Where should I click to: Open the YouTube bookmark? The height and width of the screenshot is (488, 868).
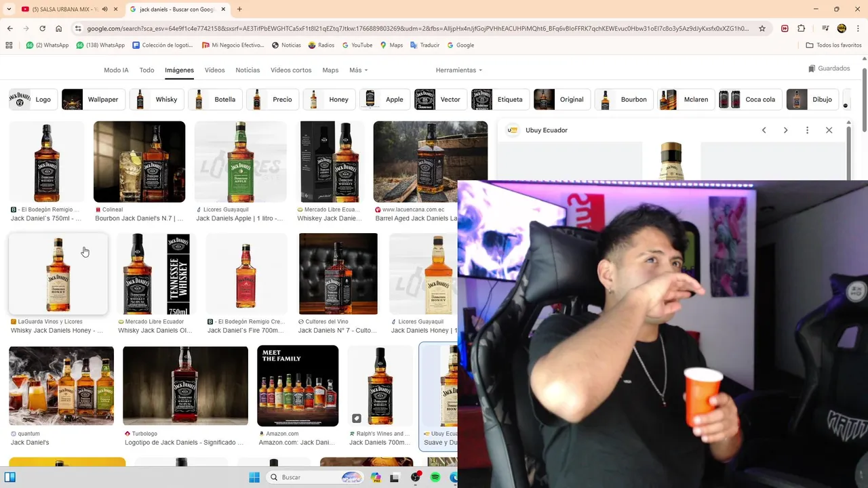coord(357,45)
